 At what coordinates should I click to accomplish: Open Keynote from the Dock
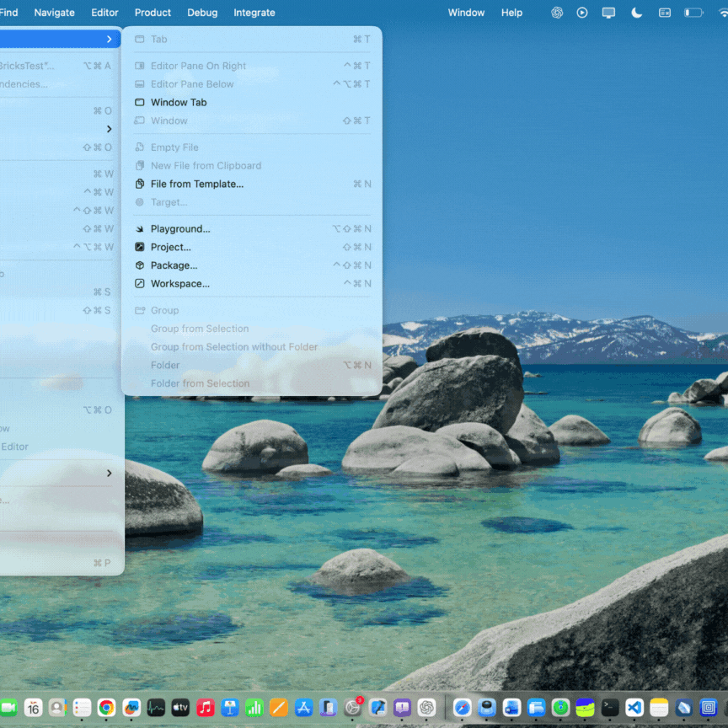pos(230,709)
